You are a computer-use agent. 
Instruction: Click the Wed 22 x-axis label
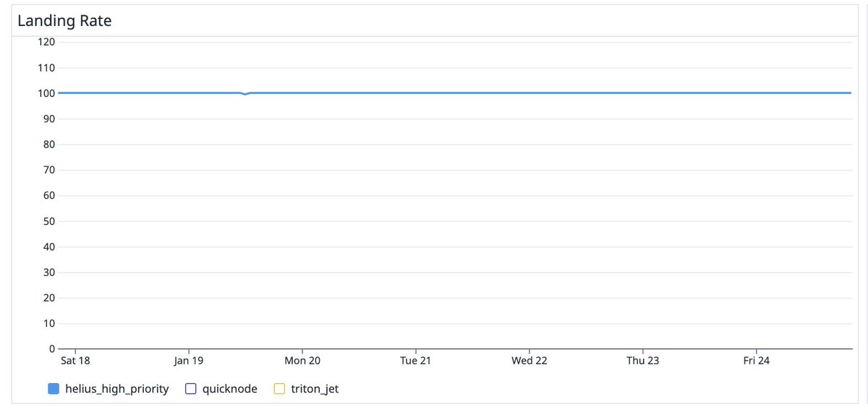[x=529, y=361]
